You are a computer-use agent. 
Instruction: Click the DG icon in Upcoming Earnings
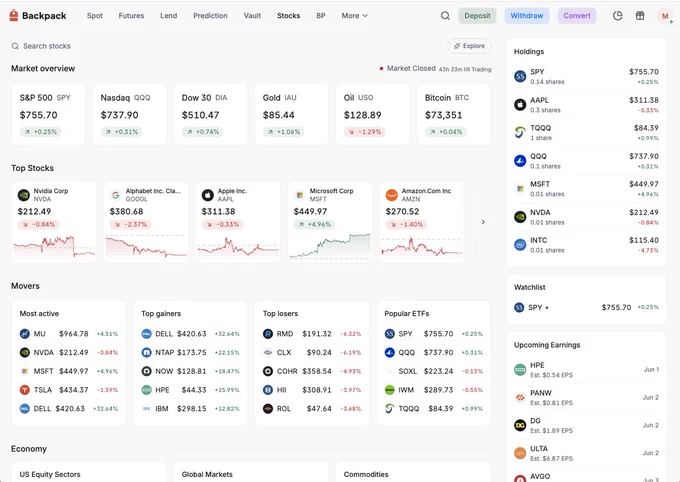click(x=520, y=425)
